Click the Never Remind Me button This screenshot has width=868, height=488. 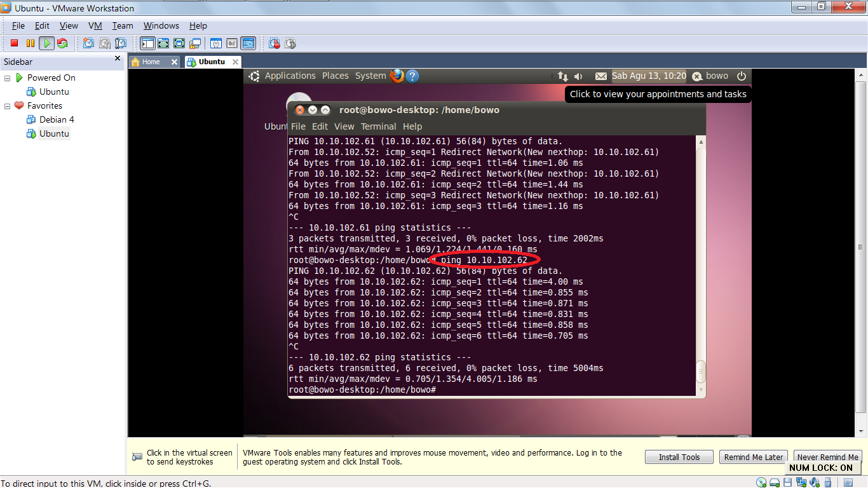coord(827,457)
